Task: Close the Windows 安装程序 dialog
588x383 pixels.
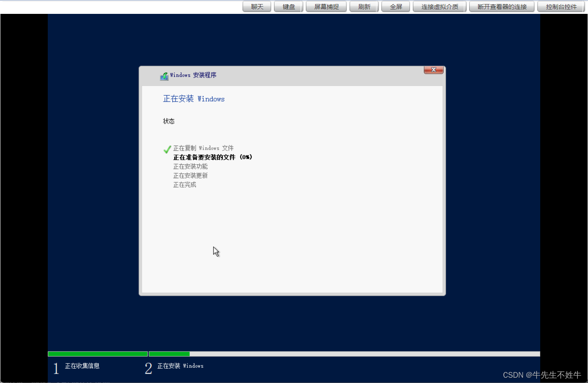Action: [x=434, y=70]
